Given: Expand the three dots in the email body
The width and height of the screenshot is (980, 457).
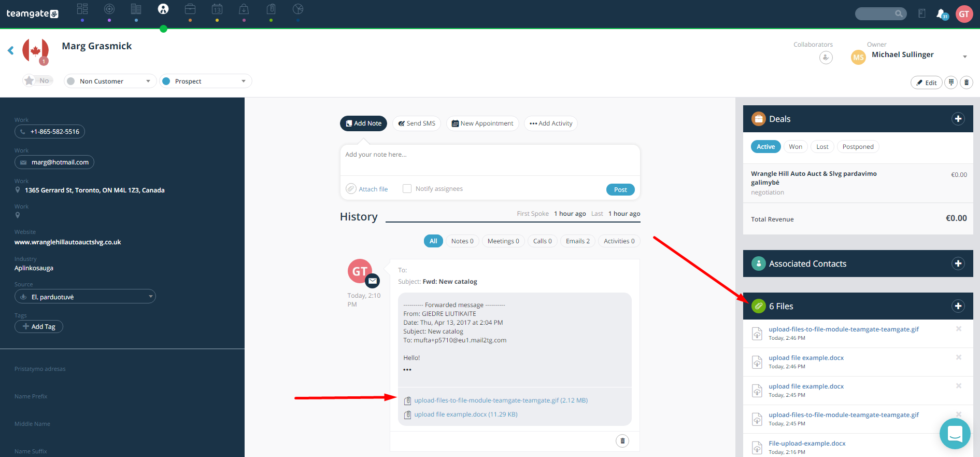Looking at the screenshot, I should coord(407,370).
